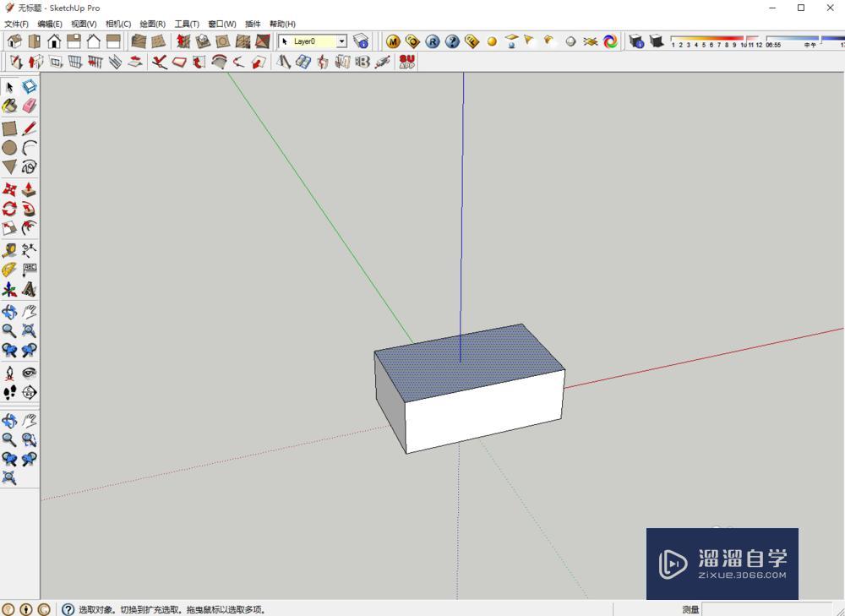845x616 pixels.
Task: Click the Sandbox Smoove tool
Action: 183,41
